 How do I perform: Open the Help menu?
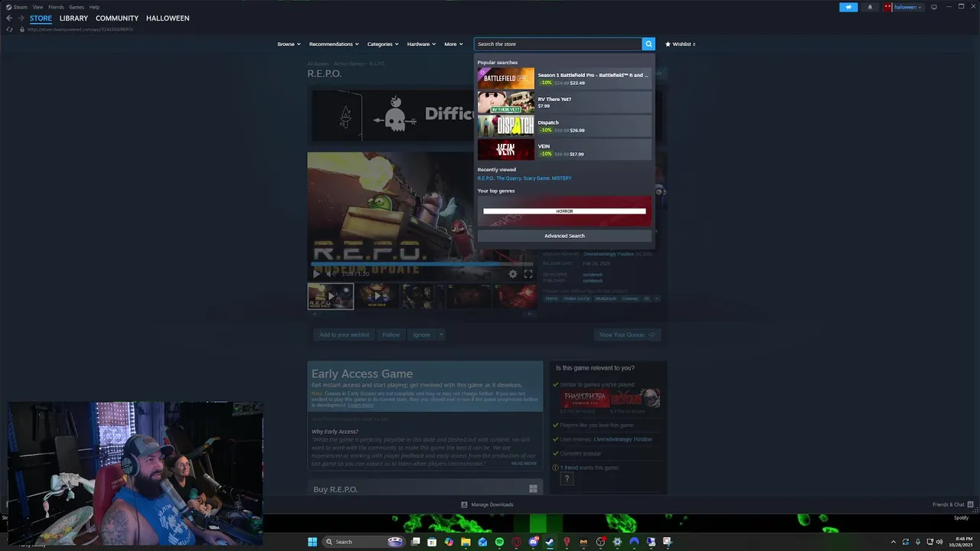[94, 7]
